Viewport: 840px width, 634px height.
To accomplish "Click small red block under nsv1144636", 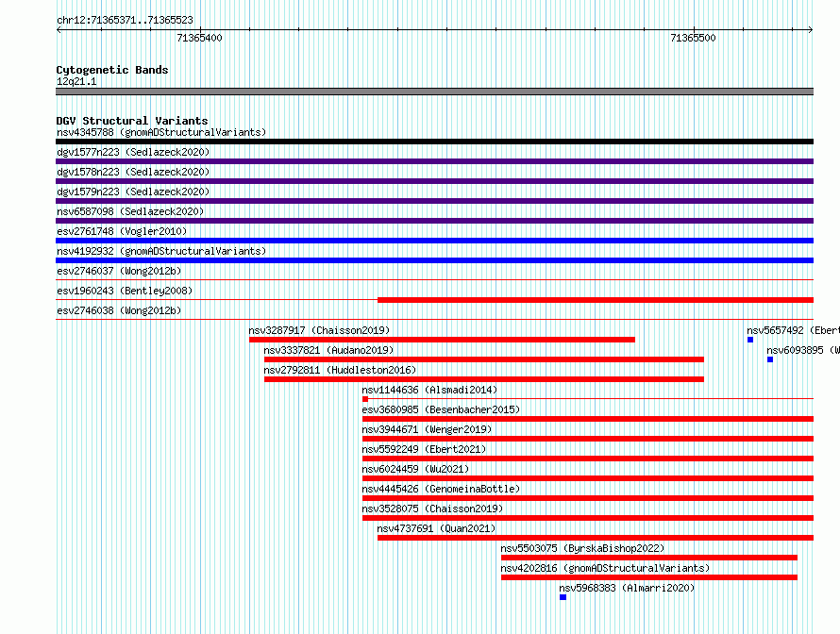I will 365,399.
